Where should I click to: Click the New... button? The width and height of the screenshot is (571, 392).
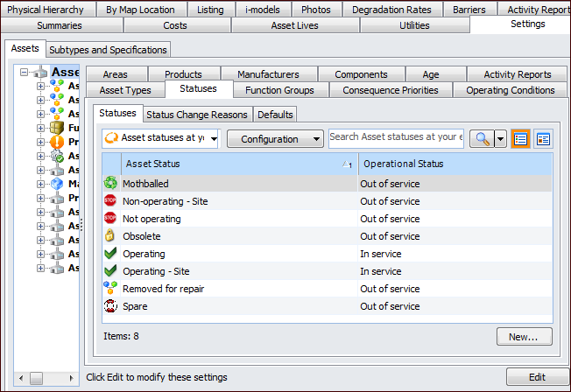(524, 337)
